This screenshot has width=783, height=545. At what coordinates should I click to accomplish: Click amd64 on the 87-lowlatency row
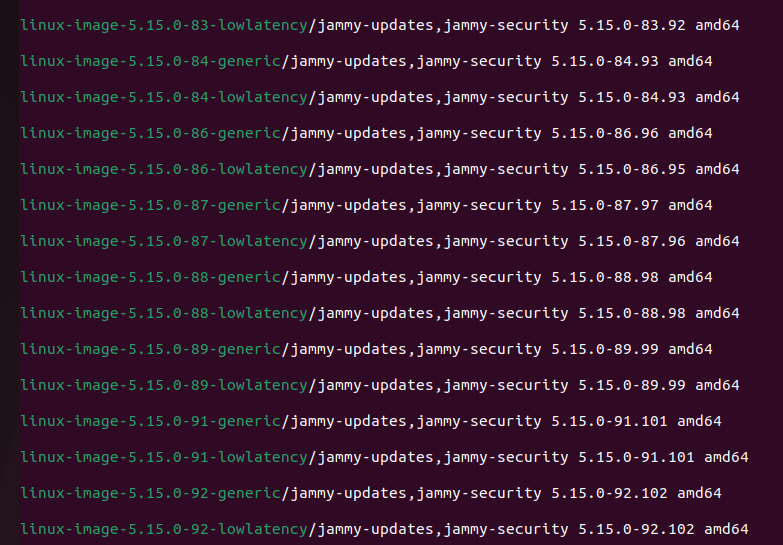718,241
